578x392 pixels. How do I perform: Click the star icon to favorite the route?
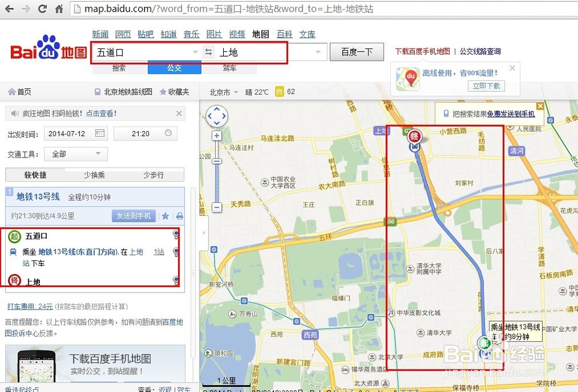point(165,216)
